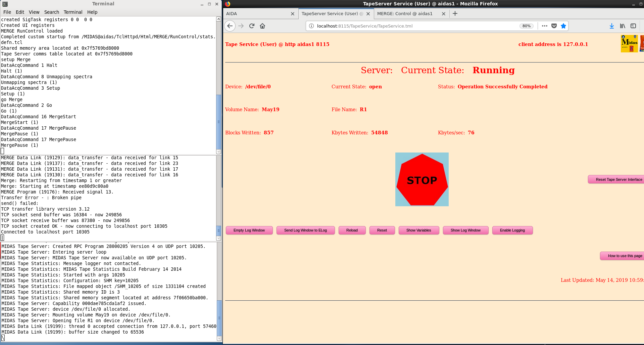The image size is (644, 345).
Task: Click 'Last Updated: May 14, 2019' text
Action: tap(602, 280)
